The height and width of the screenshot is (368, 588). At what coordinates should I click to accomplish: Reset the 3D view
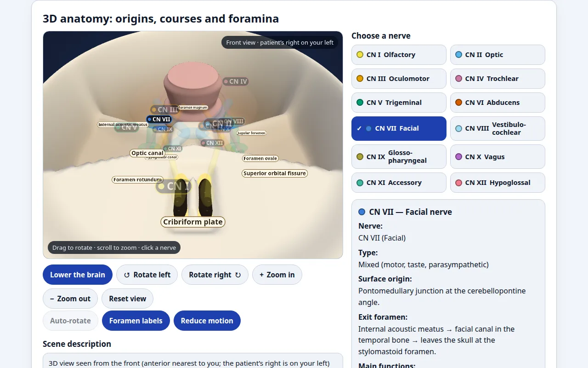[128, 299]
